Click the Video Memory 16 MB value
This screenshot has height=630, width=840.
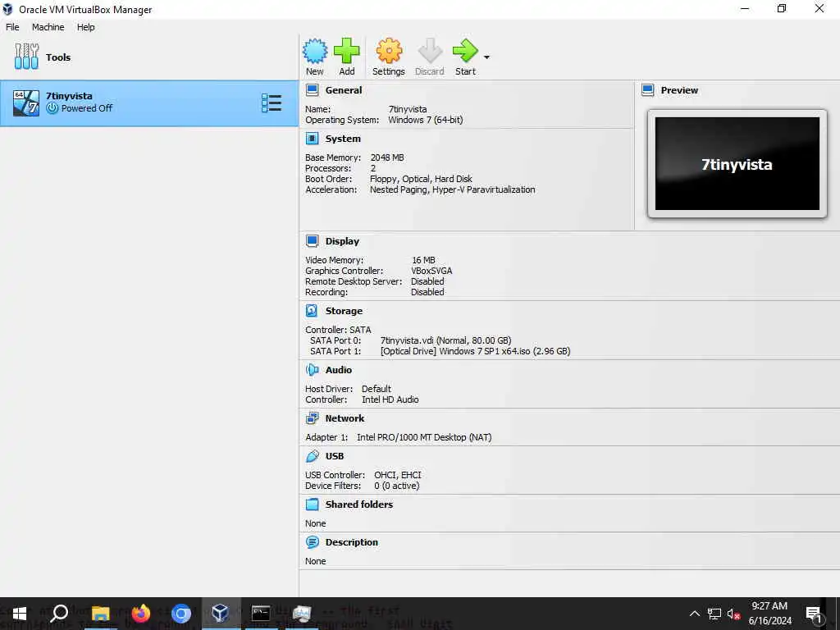tap(423, 260)
